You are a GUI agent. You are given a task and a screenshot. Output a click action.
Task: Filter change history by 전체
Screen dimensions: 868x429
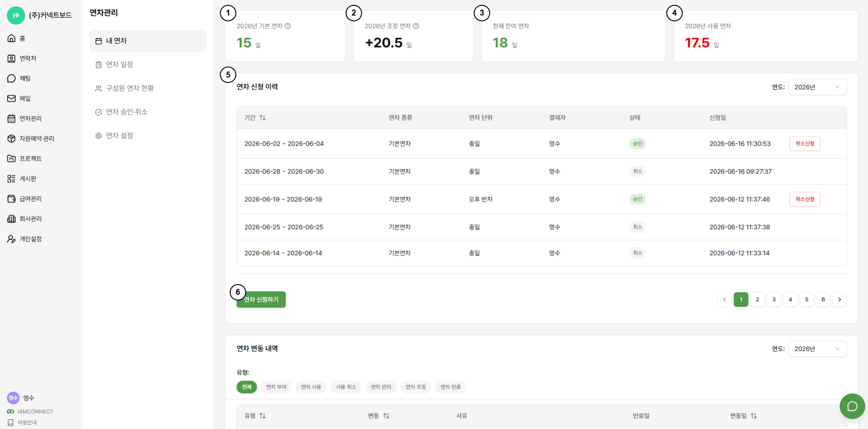click(x=247, y=387)
